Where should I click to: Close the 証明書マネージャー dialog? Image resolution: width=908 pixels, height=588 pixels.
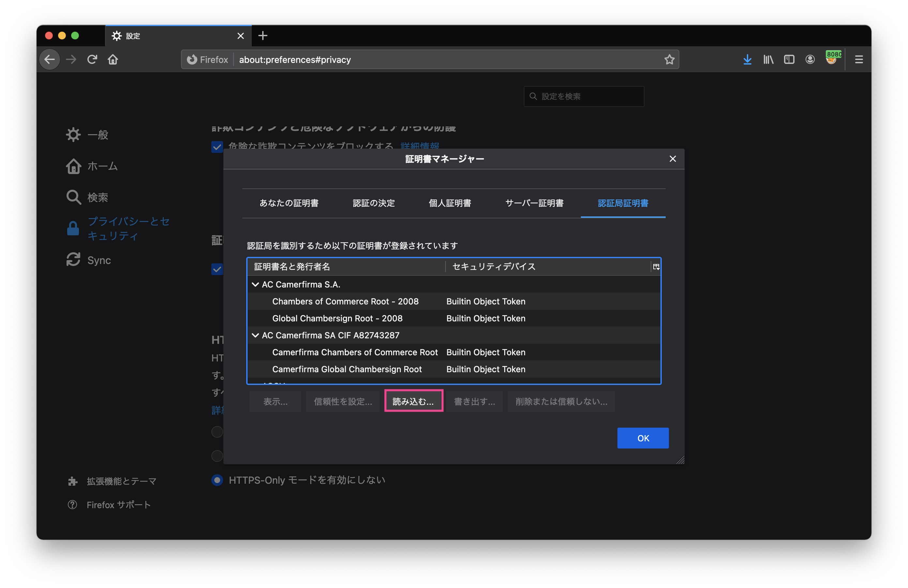tap(673, 159)
